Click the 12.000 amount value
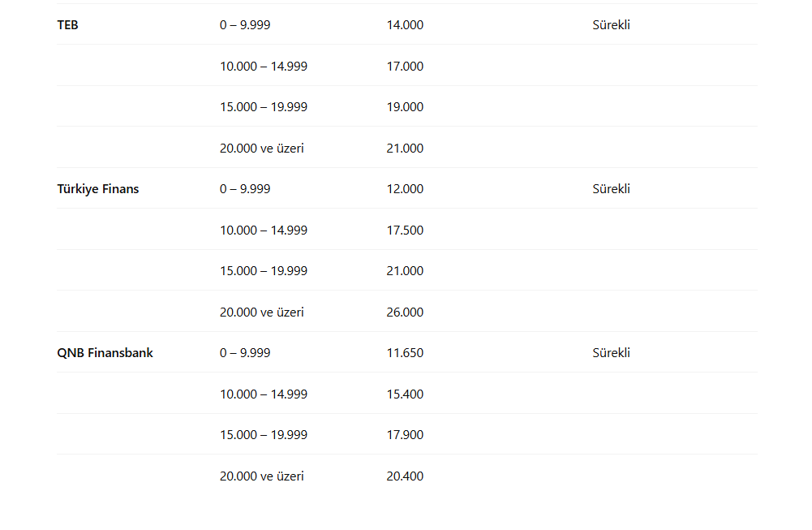The height and width of the screenshot is (530, 812). coord(405,189)
